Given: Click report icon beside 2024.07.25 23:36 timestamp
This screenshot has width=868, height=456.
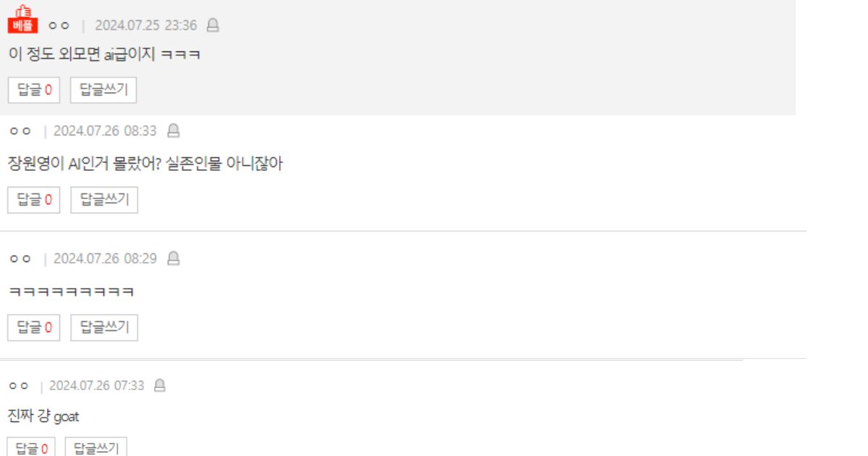Looking at the screenshot, I should click(x=213, y=25).
